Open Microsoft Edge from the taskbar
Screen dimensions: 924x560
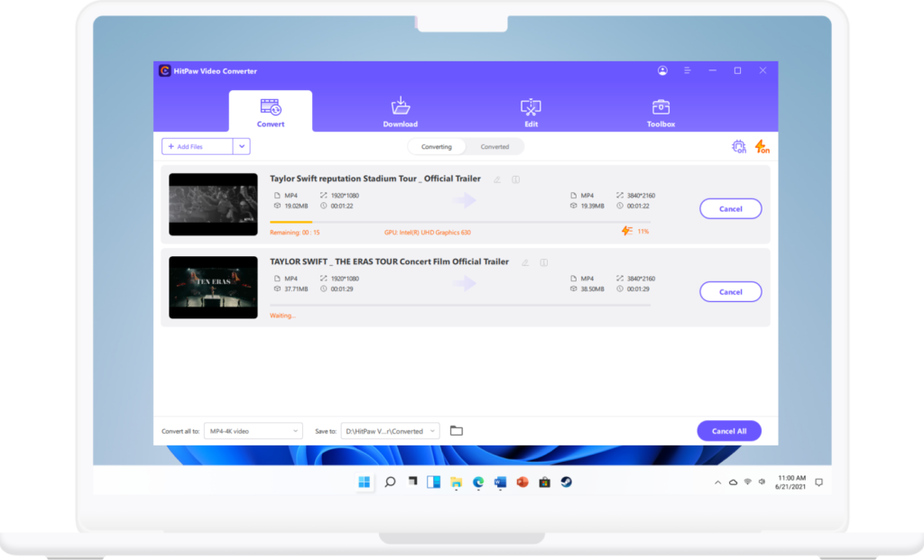pyautogui.click(x=478, y=482)
